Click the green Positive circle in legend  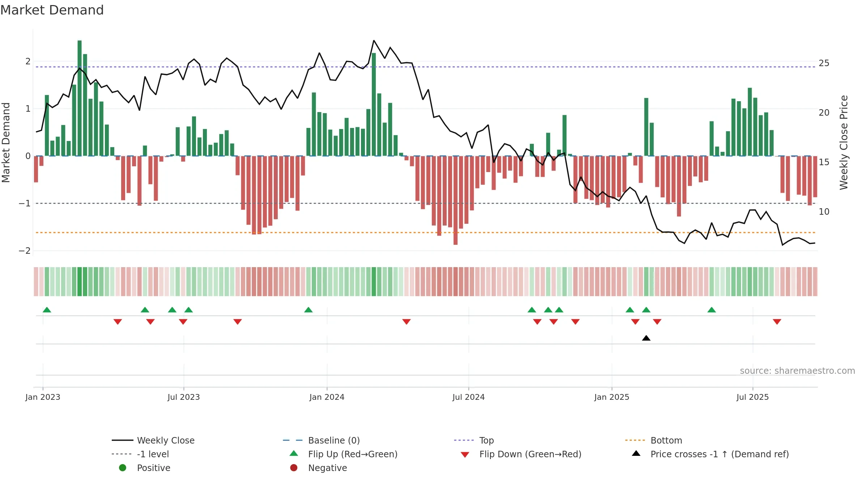[x=123, y=468]
